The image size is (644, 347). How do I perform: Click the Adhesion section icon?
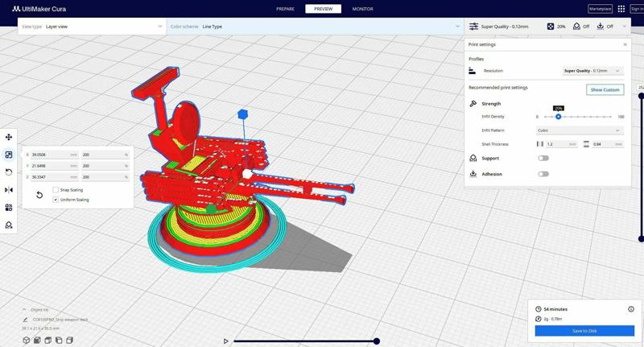pos(473,174)
